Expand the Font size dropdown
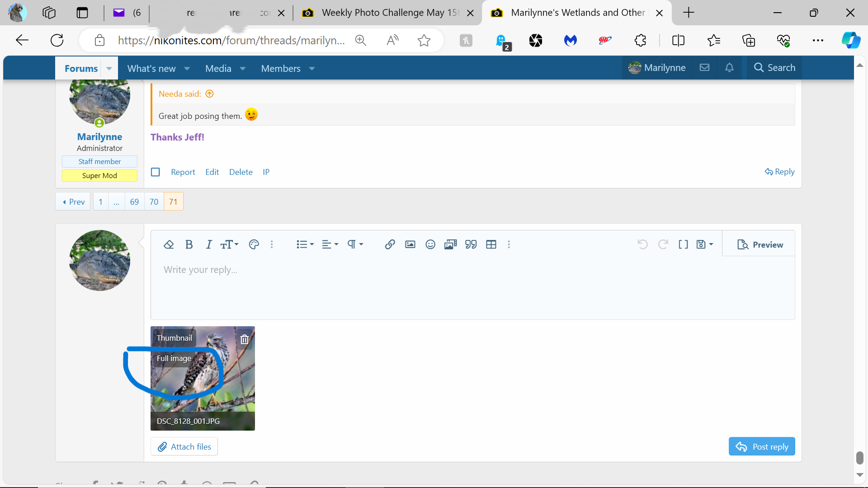 229,244
